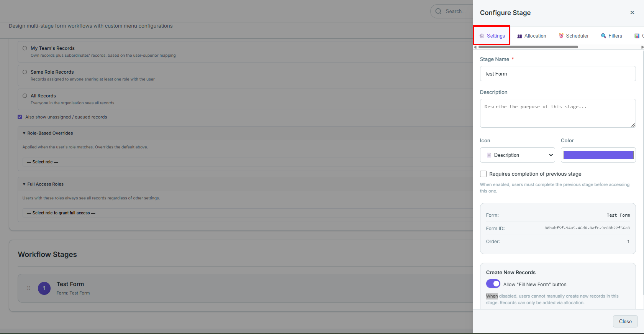Collapse the Role-Based Overrides section

click(48, 133)
